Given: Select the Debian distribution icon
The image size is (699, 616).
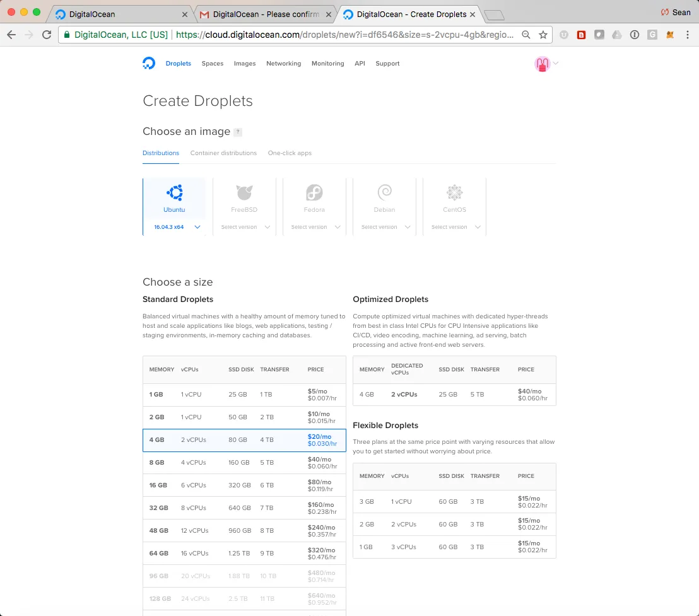Looking at the screenshot, I should point(384,192).
